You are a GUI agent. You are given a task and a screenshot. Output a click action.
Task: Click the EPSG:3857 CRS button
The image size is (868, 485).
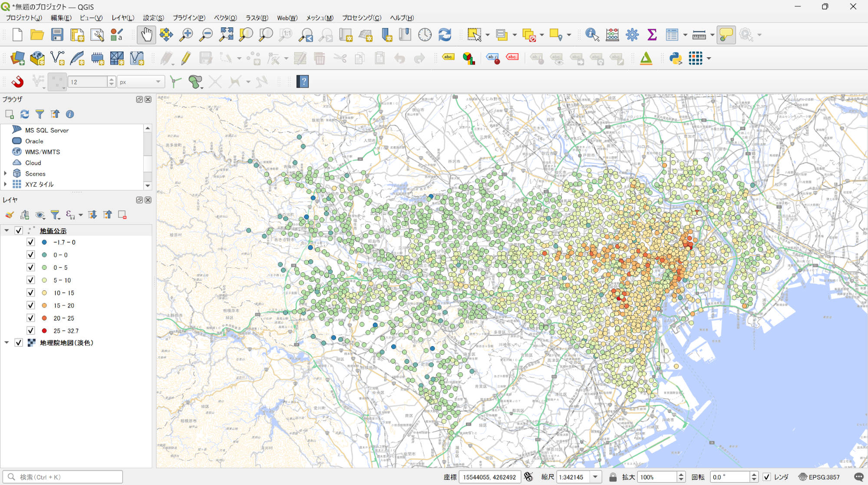pyautogui.click(x=819, y=477)
